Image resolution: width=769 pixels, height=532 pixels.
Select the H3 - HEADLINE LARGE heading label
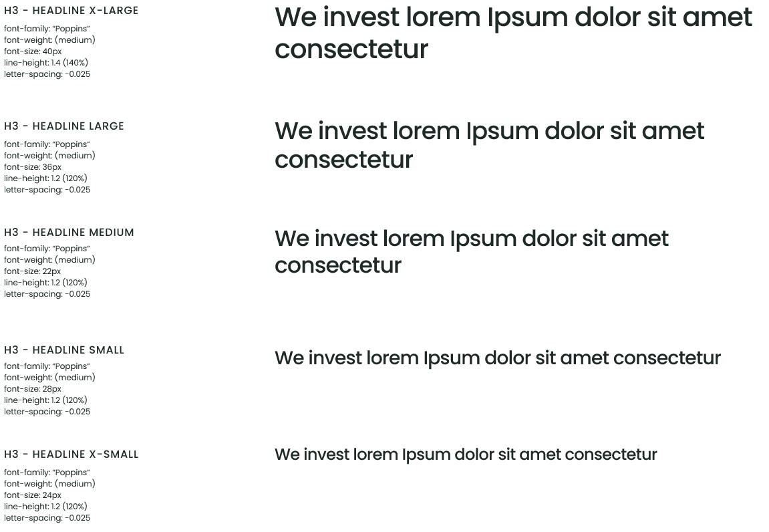coord(63,126)
